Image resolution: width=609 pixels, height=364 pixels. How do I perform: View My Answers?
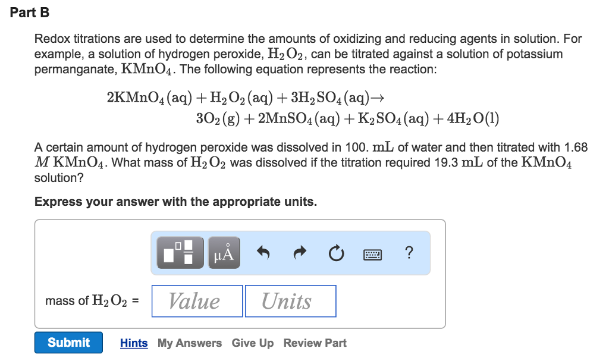click(189, 343)
